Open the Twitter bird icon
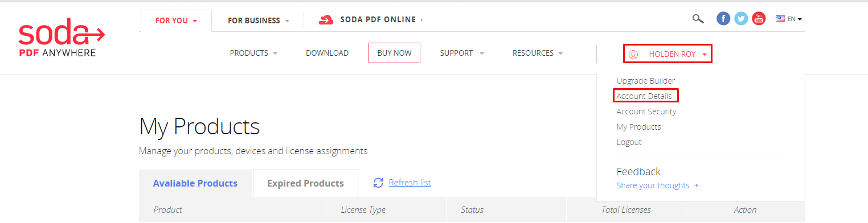The image size is (868, 223). point(741,19)
